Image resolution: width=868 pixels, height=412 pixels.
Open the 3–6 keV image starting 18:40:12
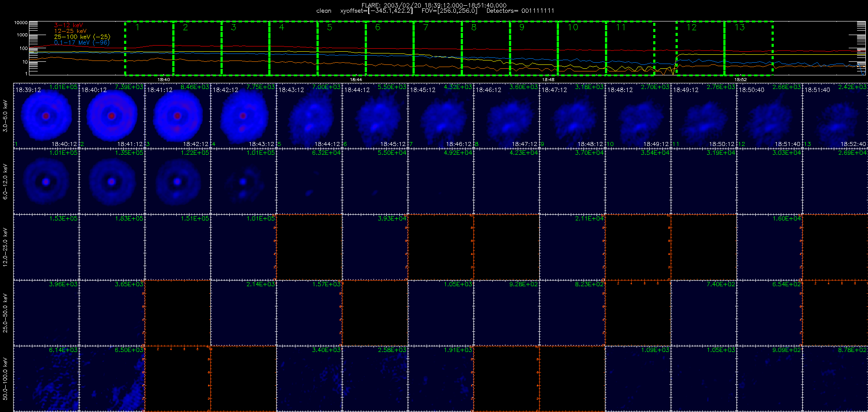[112, 116]
